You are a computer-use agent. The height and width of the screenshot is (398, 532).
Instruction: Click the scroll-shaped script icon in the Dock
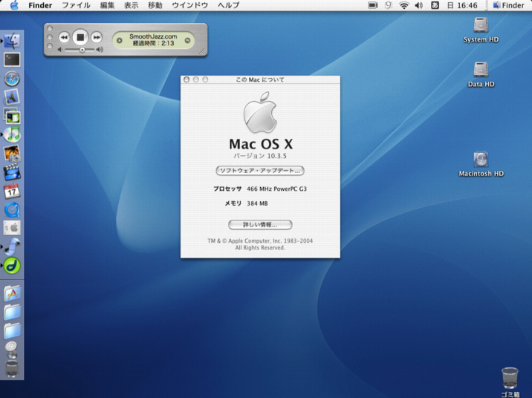click(12, 247)
